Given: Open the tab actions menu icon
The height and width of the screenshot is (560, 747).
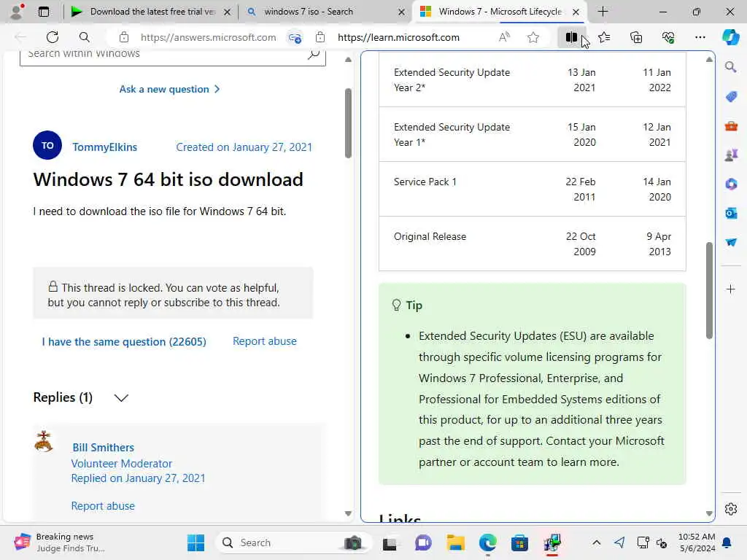Looking at the screenshot, I should (44, 12).
